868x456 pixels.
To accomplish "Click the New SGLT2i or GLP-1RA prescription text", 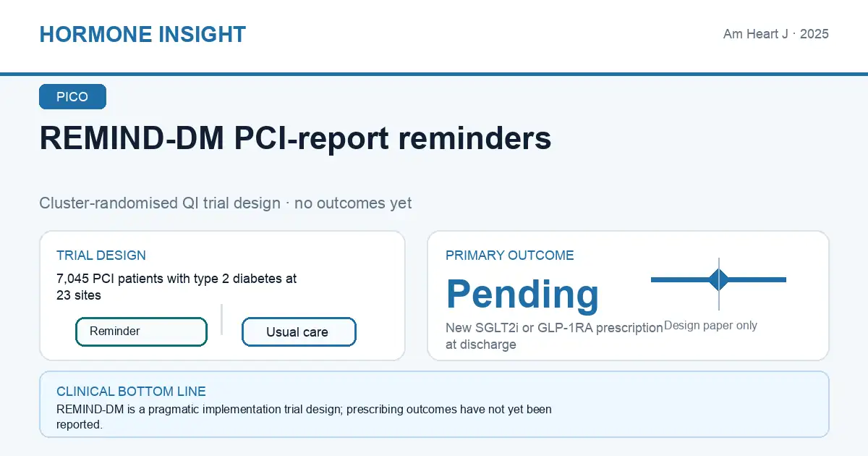I will pos(554,336).
